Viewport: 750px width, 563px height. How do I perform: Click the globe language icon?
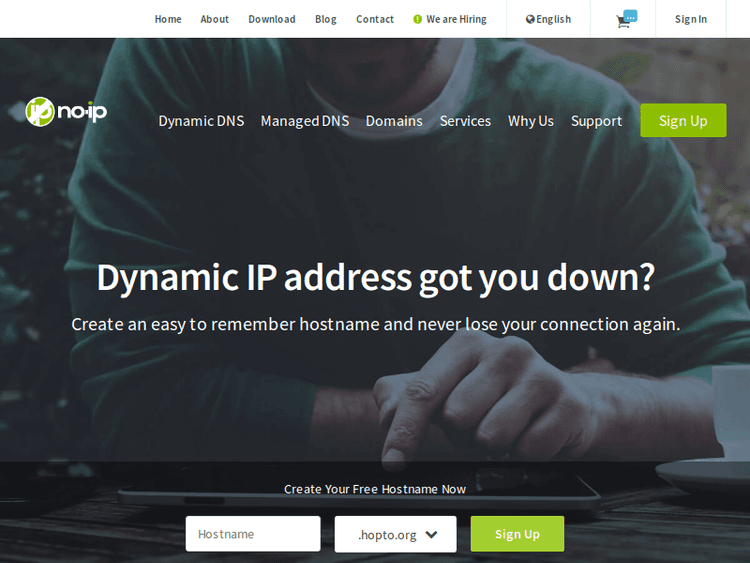(530, 19)
